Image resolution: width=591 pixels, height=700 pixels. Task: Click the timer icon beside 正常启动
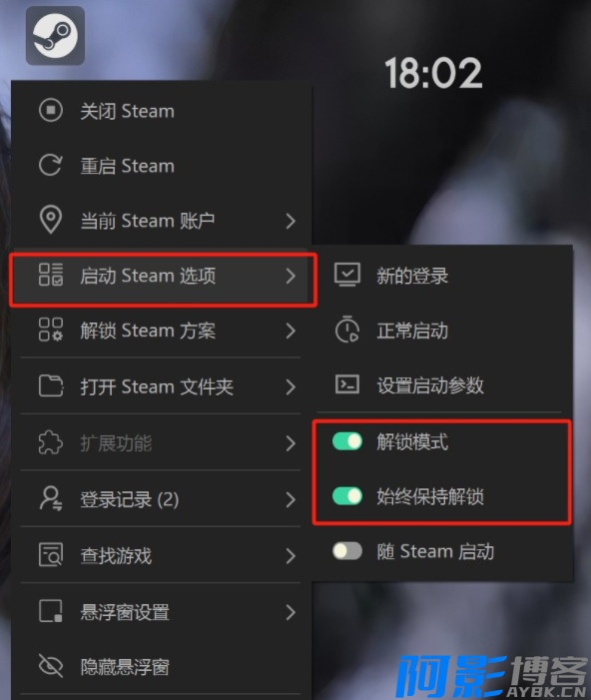[x=347, y=330]
